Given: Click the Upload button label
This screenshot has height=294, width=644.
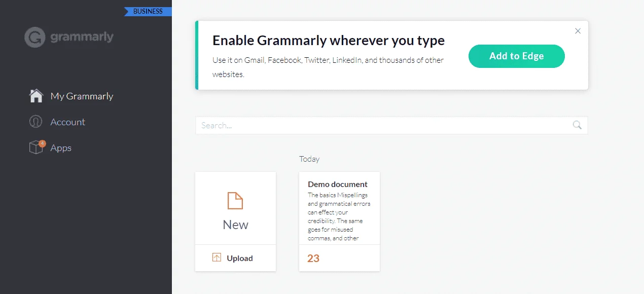Looking at the screenshot, I should click(239, 258).
